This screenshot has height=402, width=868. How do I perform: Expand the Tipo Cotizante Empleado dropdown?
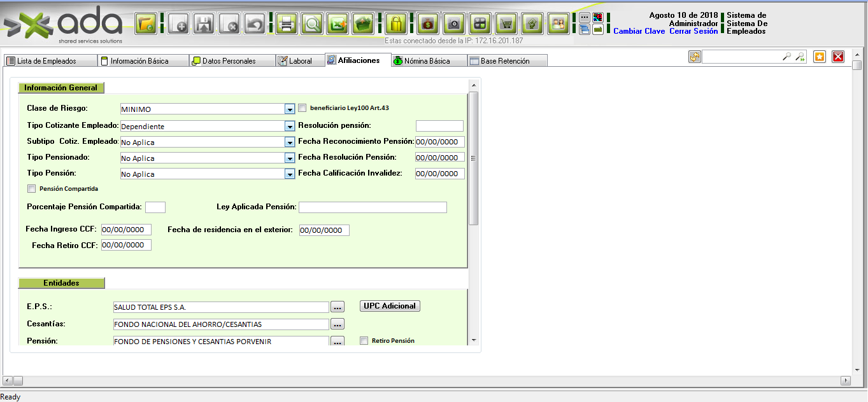[x=290, y=126]
